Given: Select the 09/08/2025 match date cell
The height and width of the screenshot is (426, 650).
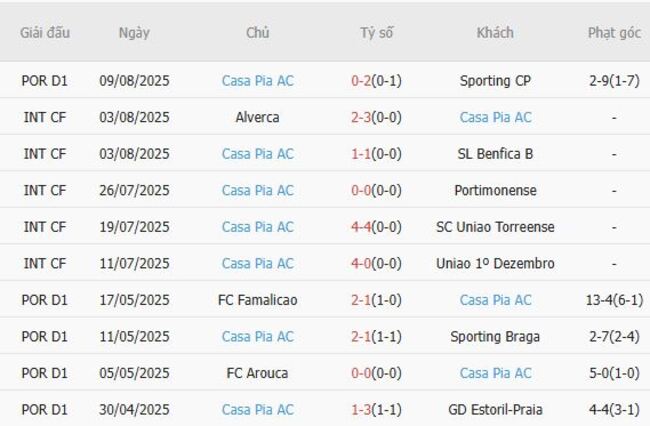Looking at the screenshot, I should click(x=134, y=80).
